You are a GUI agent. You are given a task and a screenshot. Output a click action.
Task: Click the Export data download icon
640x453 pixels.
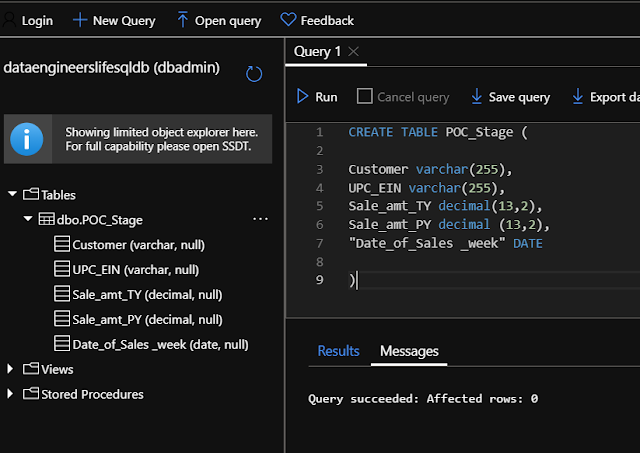click(x=578, y=96)
